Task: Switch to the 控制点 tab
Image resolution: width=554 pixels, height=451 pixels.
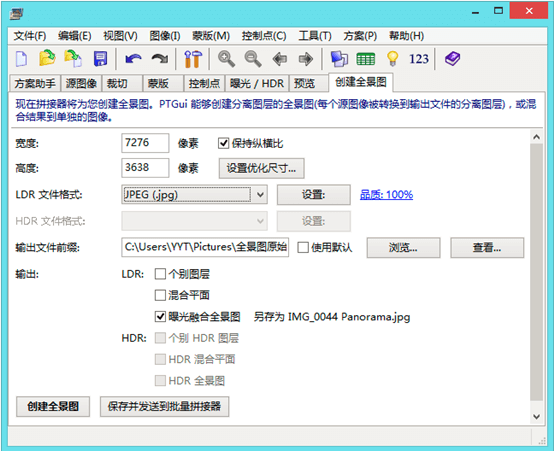Action: 204,83
